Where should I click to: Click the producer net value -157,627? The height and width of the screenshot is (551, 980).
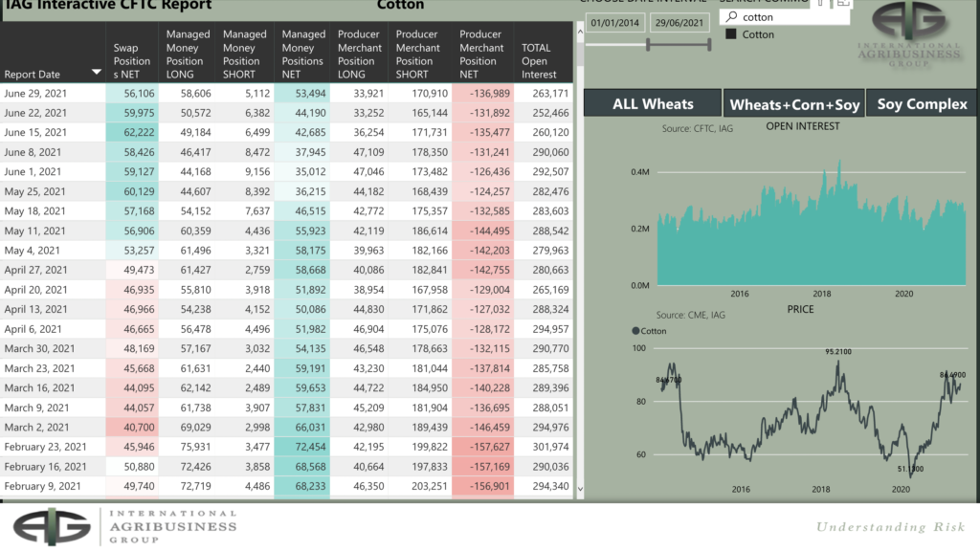pos(490,447)
